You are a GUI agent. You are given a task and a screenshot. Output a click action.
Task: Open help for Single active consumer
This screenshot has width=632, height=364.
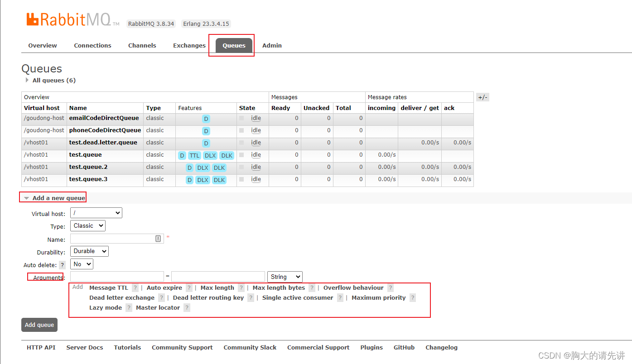tap(340, 298)
